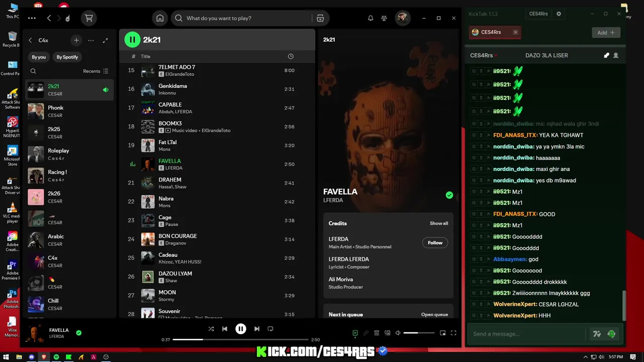The height and width of the screenshot is (362, 644).
Task: Open the Spotify three-dot menu
Action: [x=32, y=18]
